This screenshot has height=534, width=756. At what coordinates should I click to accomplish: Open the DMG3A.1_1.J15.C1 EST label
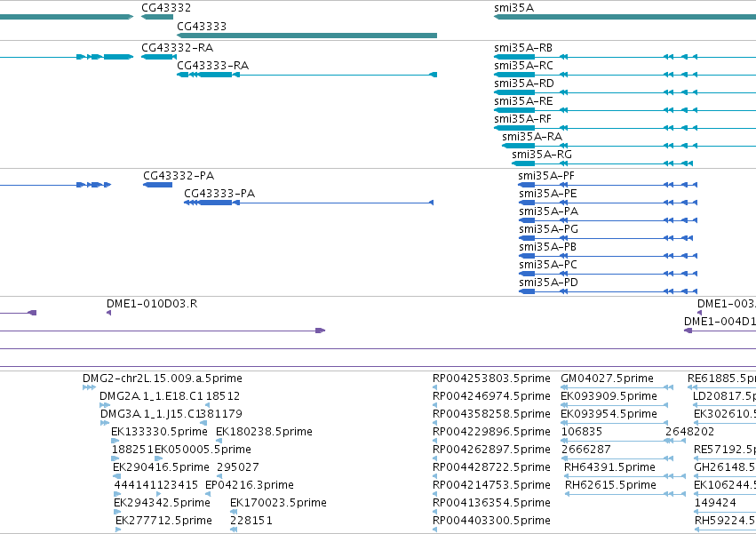pyautogui.click(x=150, y=414)
